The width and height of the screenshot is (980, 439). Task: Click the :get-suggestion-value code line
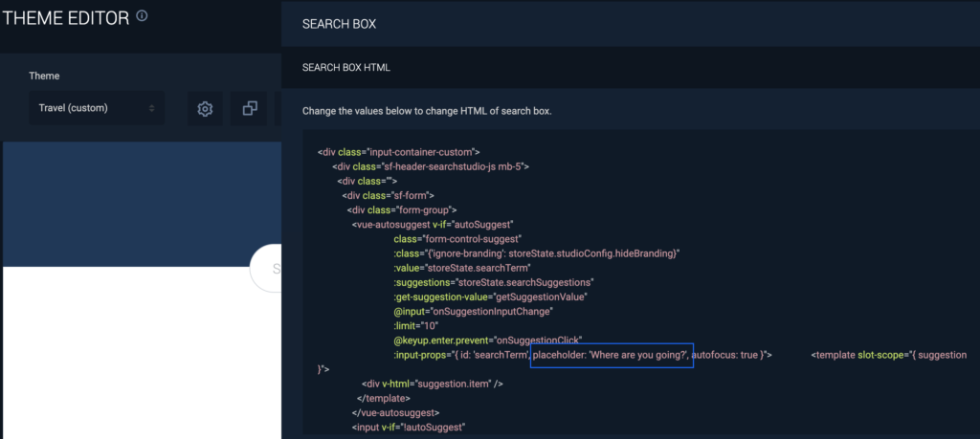click(x=491, y=296)
